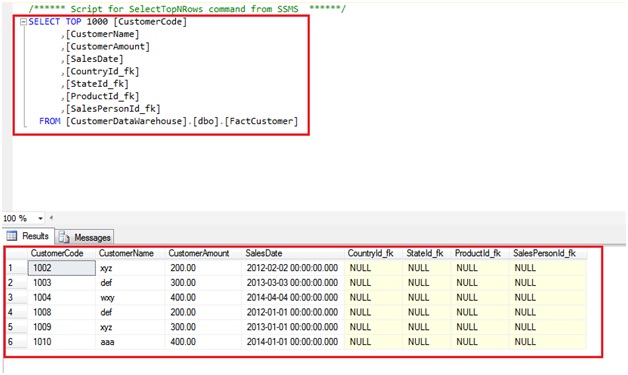The height and width of the screenshot is (375, 628).
Task: Click CustomerName cell 'wxy'
Action: [x=130, y=298]
